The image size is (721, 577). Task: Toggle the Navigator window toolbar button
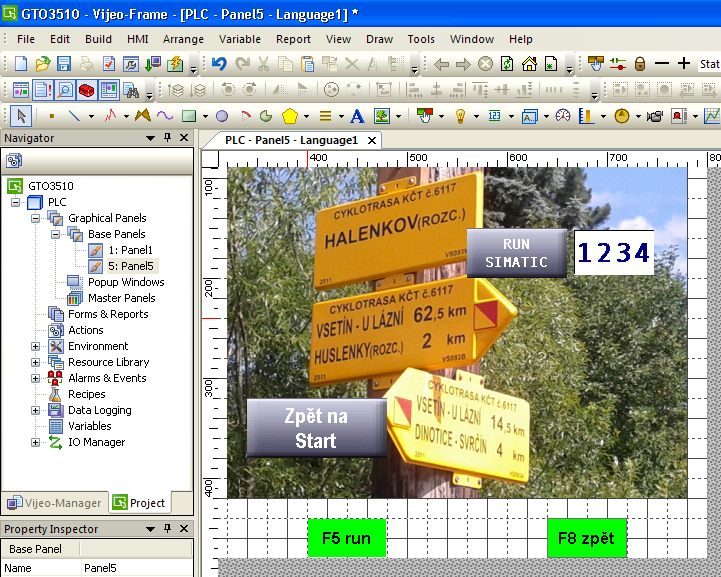tap(21, 90)
